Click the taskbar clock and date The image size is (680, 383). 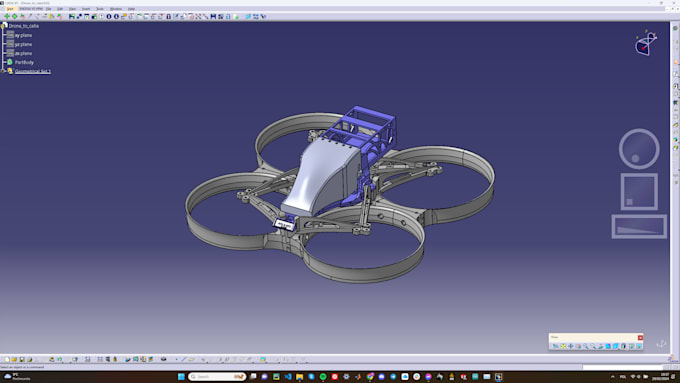pyautogui.click(x=661, y=376)
